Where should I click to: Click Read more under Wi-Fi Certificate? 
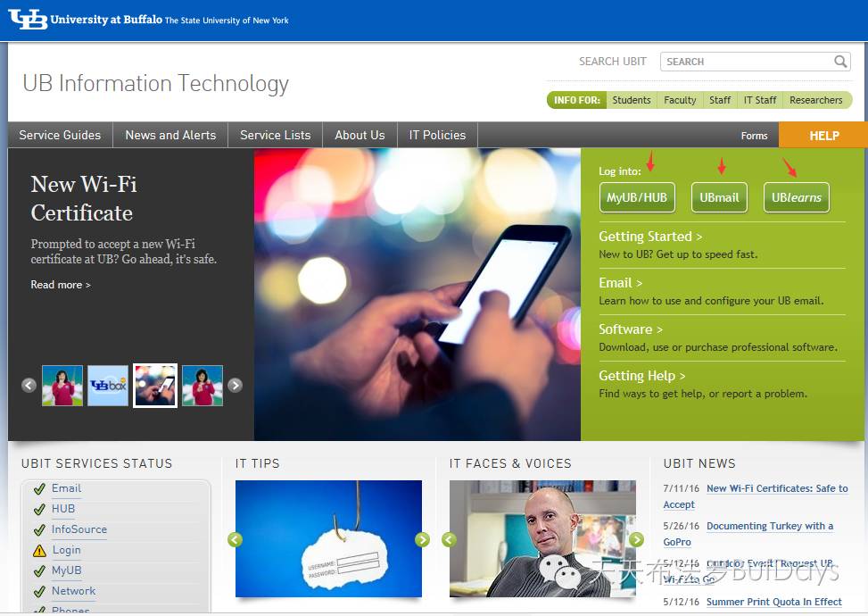pos(61,285)
